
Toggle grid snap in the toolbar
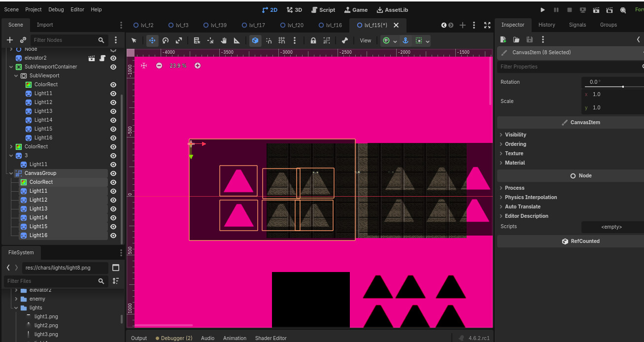281,40
